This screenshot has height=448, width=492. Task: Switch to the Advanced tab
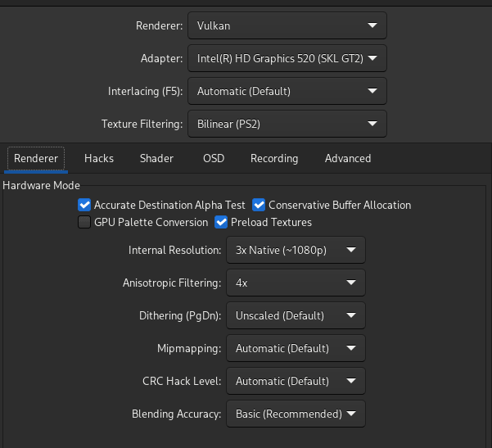coord(348,159)
